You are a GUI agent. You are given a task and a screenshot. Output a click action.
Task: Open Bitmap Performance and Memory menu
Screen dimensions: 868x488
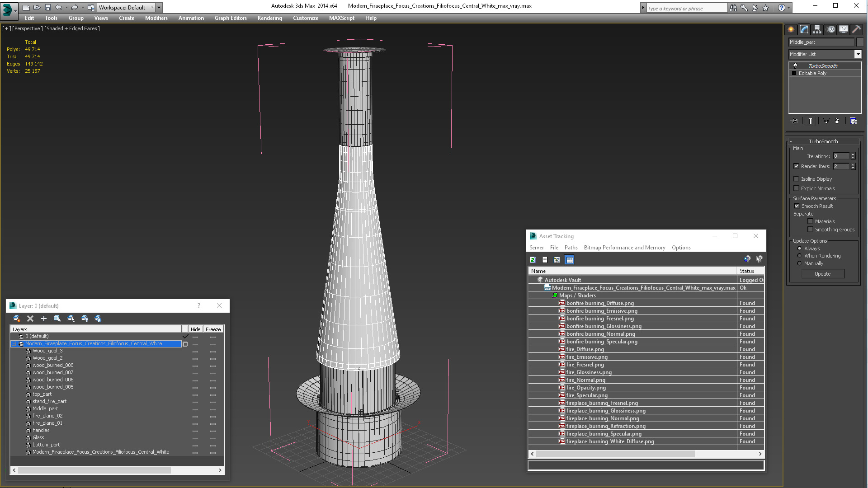coord(624,248)
